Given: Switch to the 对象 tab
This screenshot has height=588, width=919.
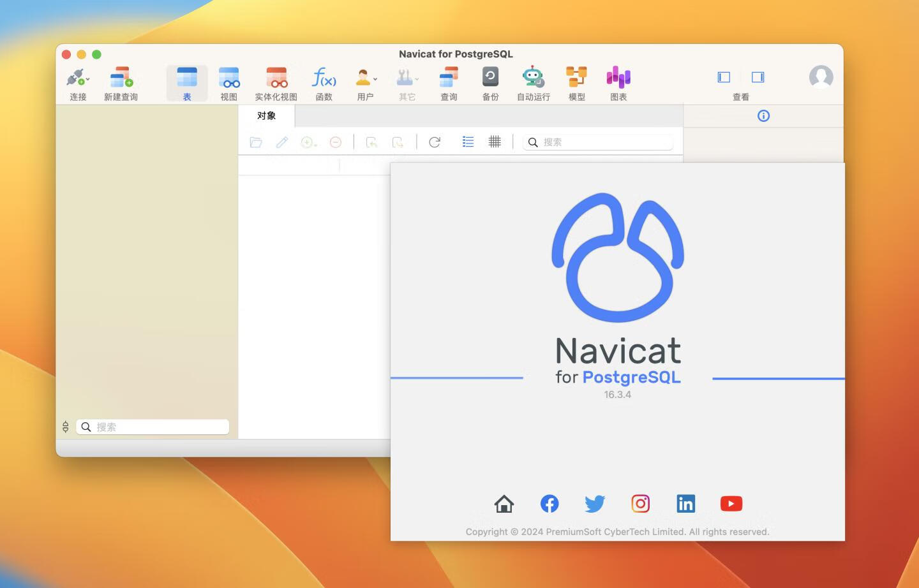Looking at the screenshot, I should (267, 115).
